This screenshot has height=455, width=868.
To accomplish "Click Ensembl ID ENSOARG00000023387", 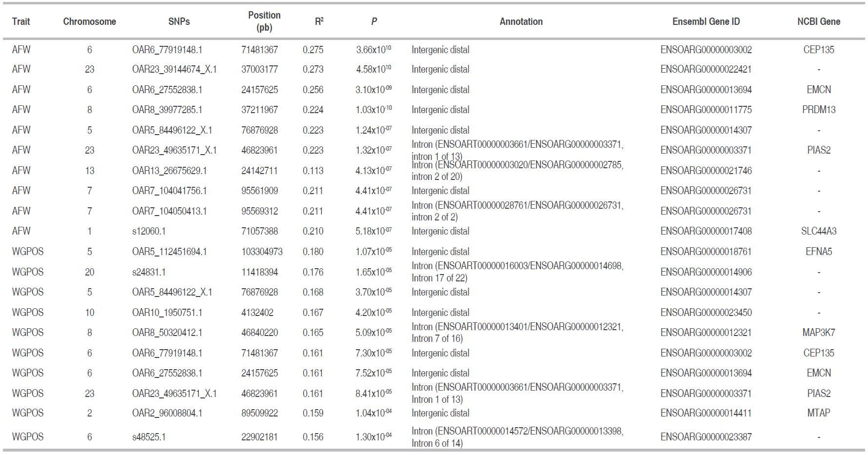I will (x=706, y=437).
